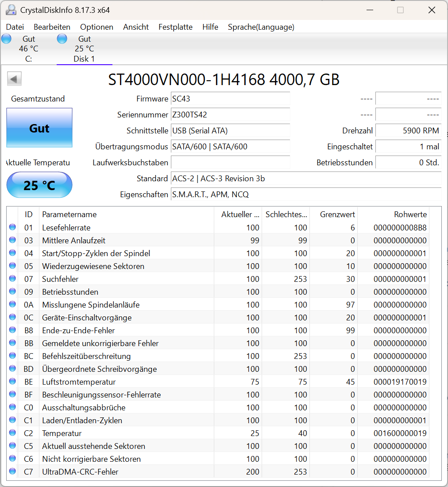Viewport: 448px width, 487px height.
Task: Click raw value 000019170019
Action: [x=400, y=382]
